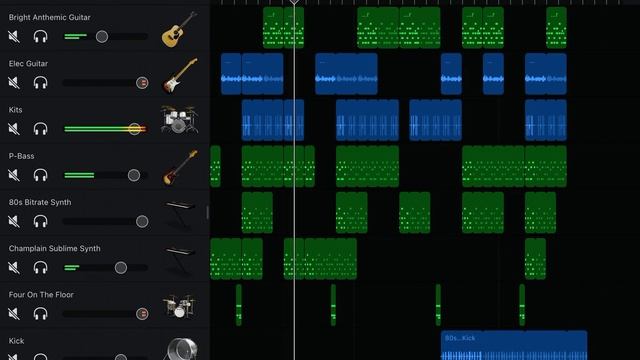
Task: Select the Champlain Sublime Synth track name
Action: 54,248
